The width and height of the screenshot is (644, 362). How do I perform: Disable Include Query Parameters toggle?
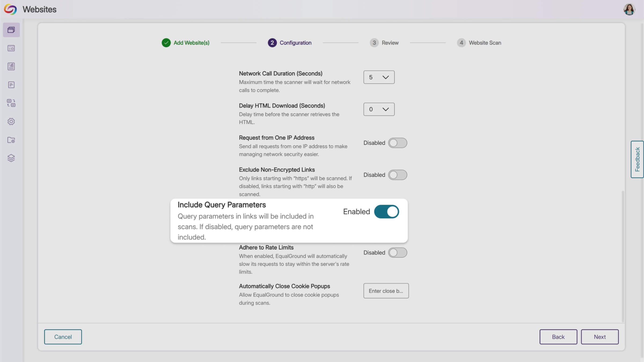tap(386, 212)
